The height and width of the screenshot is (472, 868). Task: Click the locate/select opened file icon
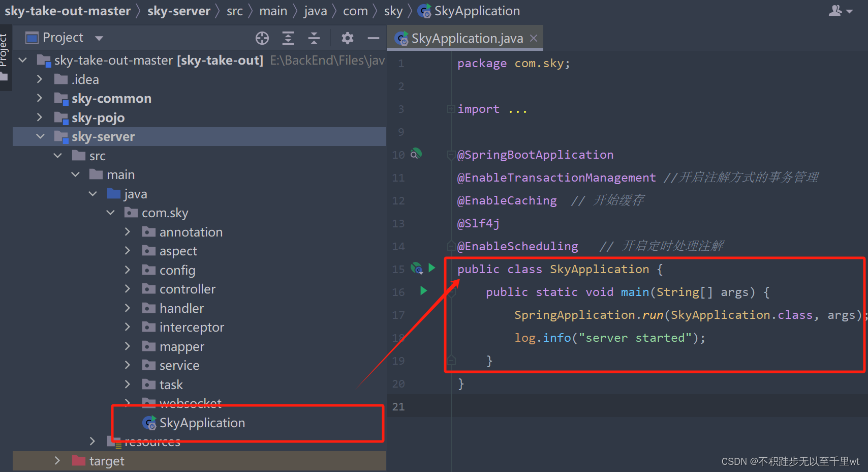click(x=262, y=38)
